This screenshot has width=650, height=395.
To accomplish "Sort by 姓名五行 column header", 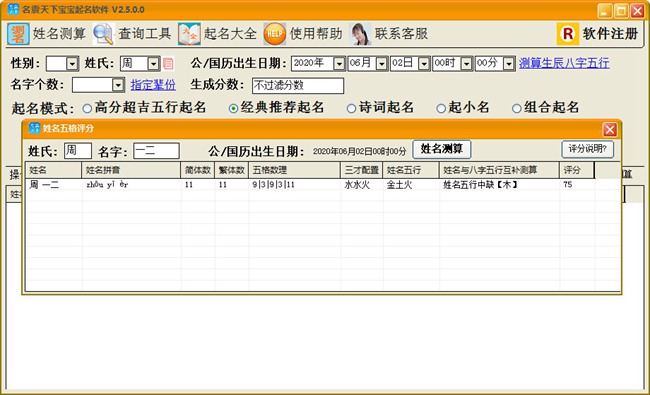I will 411,170.
